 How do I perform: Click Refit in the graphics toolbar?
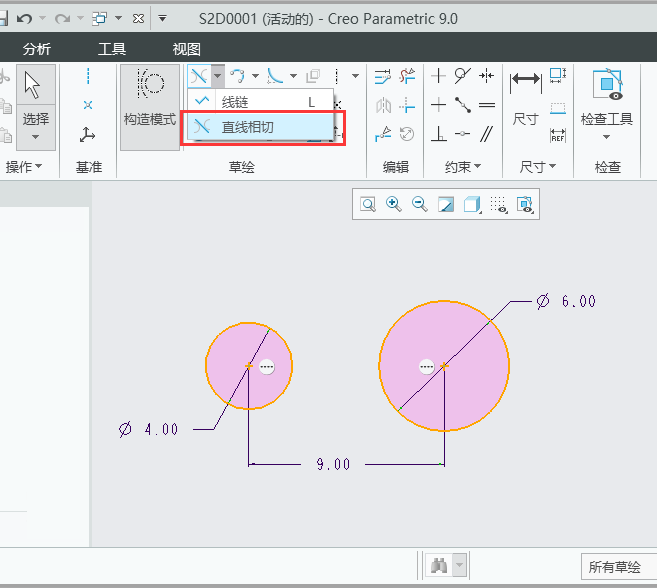[x=368, y=204]
